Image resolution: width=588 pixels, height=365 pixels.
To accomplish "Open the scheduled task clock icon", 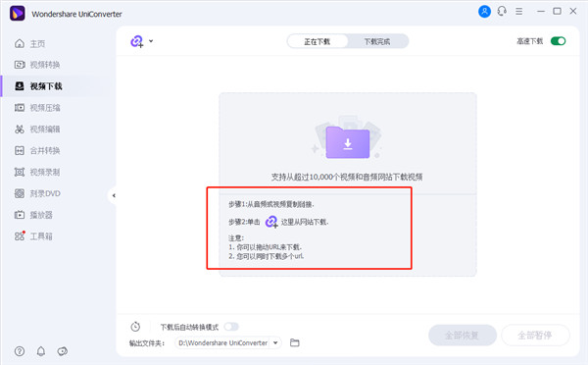I will click(135, 327).
